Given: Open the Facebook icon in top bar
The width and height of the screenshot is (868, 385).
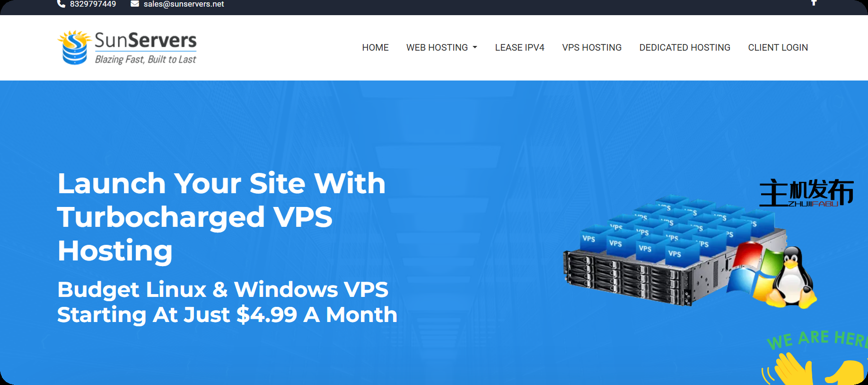Looking at the screenshot, I should tap(814, 2).
